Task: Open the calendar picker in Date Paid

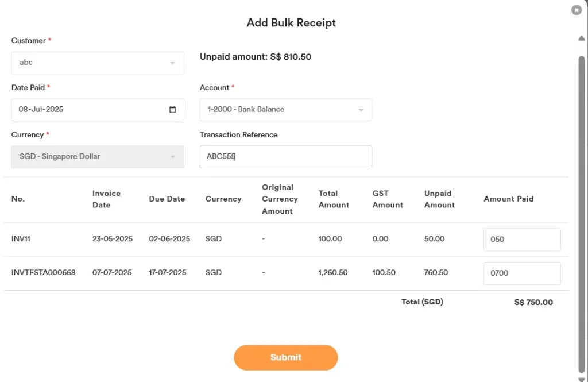Action: [173, 110]
